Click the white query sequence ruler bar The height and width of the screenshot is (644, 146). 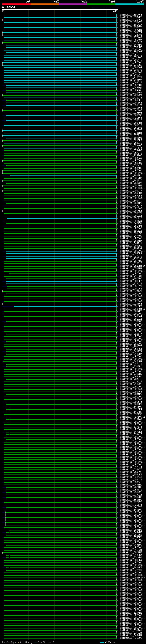tap(60, 9)
